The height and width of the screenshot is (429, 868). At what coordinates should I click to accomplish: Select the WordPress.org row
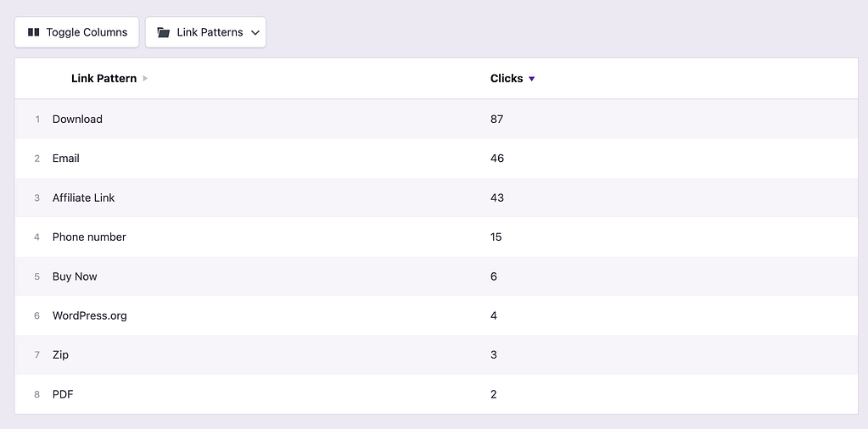coord(89,315)
